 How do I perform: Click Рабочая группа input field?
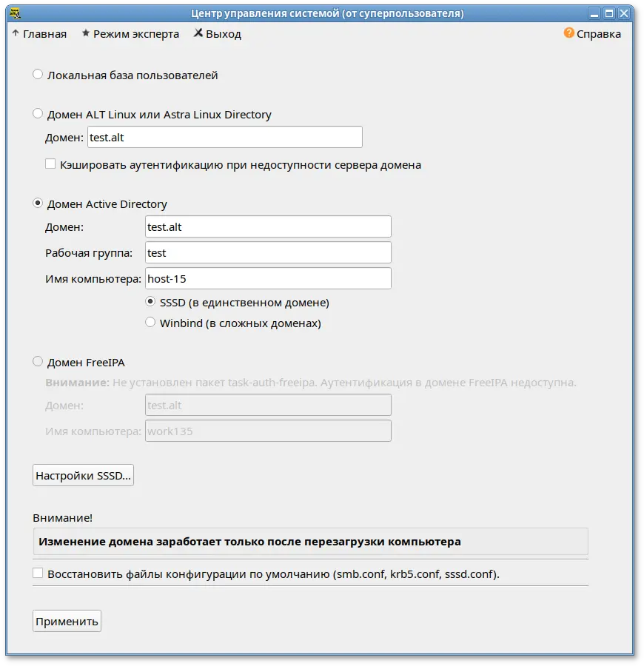(268, 253)
